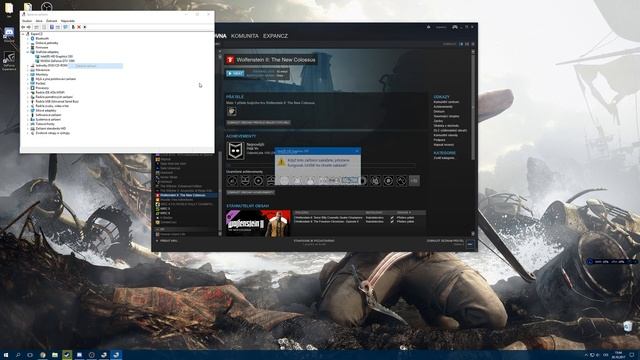Click the red Wolfenstein game icon beside the title
Screen dimensions: 640x360
tap(230, 60)
